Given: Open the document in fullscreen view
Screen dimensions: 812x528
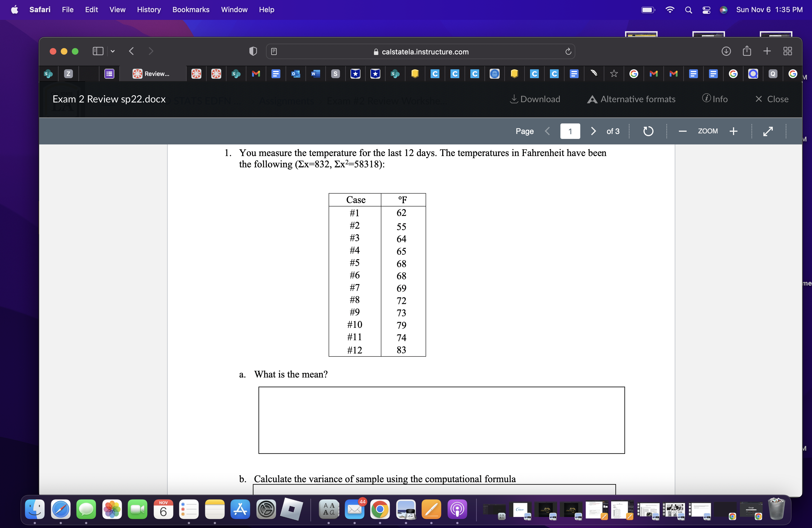Looking at the screenshot, I should tap(768, 131).
